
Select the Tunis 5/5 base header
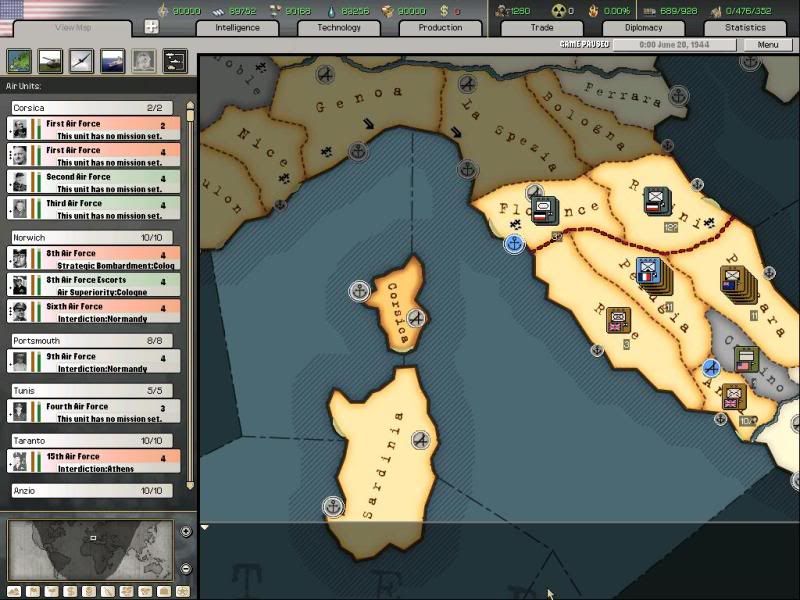click(92, 390)
